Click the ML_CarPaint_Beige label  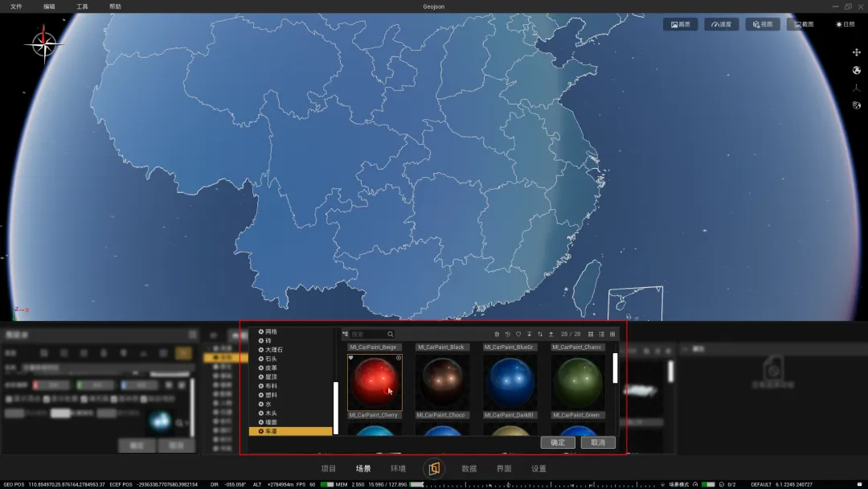tap(373, 347)
